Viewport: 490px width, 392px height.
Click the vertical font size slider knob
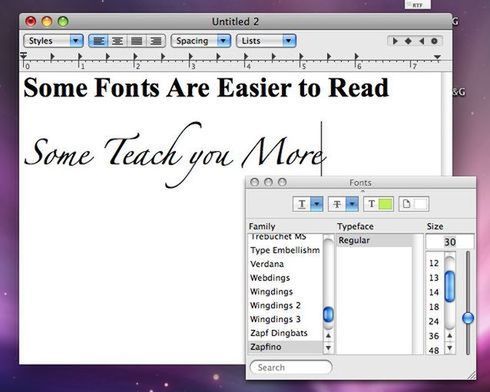pyautogui.click(x=468, y=318)
